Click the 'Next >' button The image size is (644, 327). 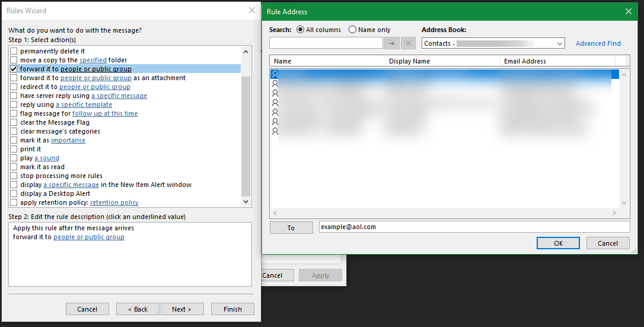pyautogui.click(x=182, y=309)
